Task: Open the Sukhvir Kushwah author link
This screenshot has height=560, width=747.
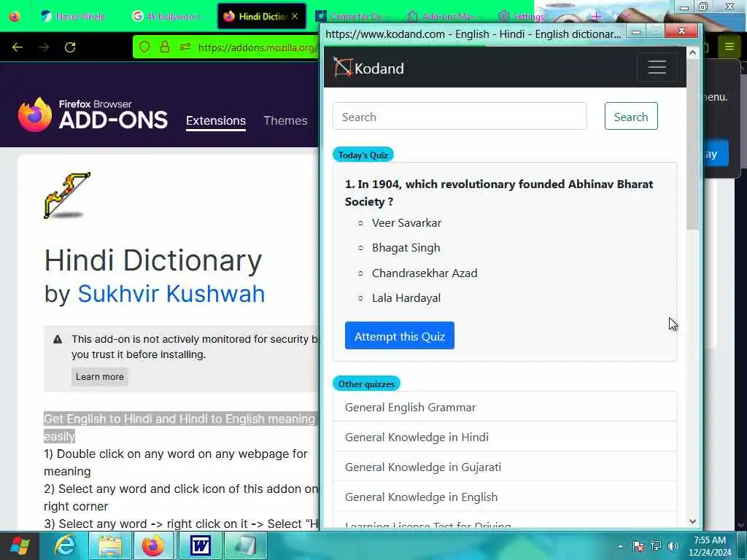Action: coord(171,293)
